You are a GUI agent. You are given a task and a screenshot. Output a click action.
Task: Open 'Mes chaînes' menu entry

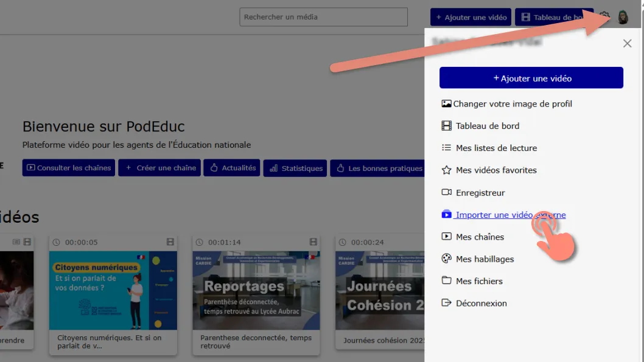pos(480,237)
